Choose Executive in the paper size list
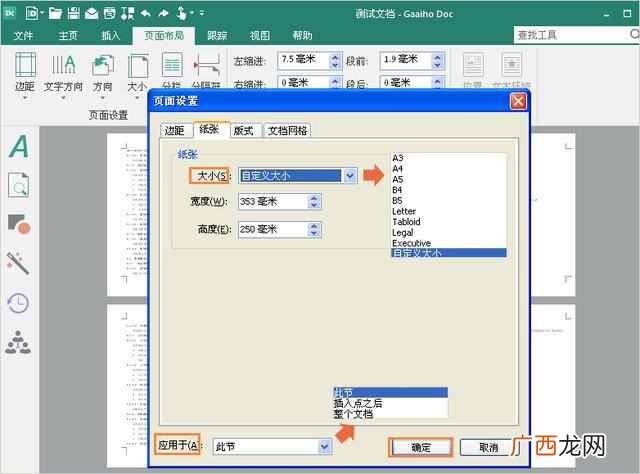Screen dimensions: 640x474 tap(449, 243)
